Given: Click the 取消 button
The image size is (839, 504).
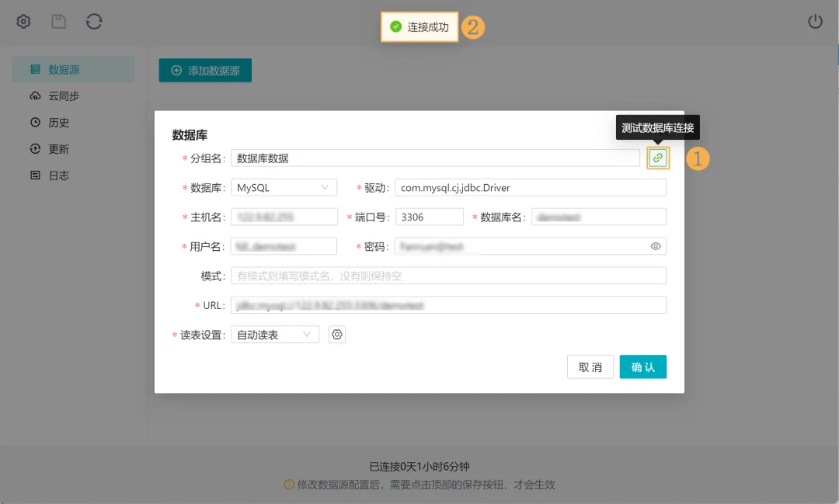Looking at the screenshot, I should click(x=590, y=367).
